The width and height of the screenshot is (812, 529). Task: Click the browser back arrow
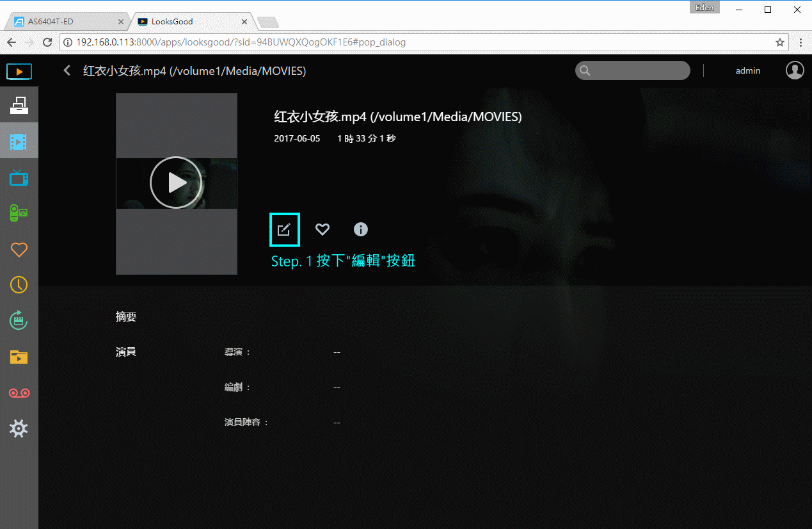11,42
